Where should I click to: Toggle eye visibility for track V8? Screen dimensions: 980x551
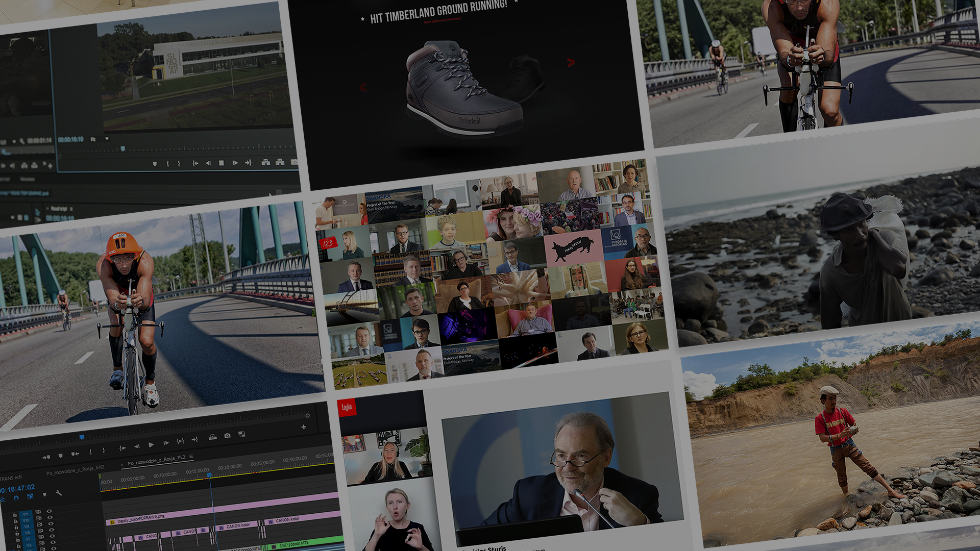point(51,530)
